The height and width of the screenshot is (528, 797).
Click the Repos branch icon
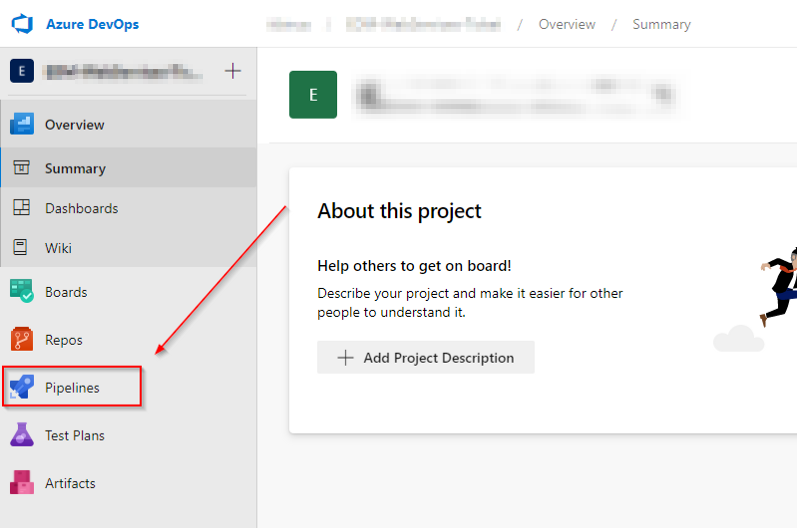pyautogui.click(x=22, y=340)
